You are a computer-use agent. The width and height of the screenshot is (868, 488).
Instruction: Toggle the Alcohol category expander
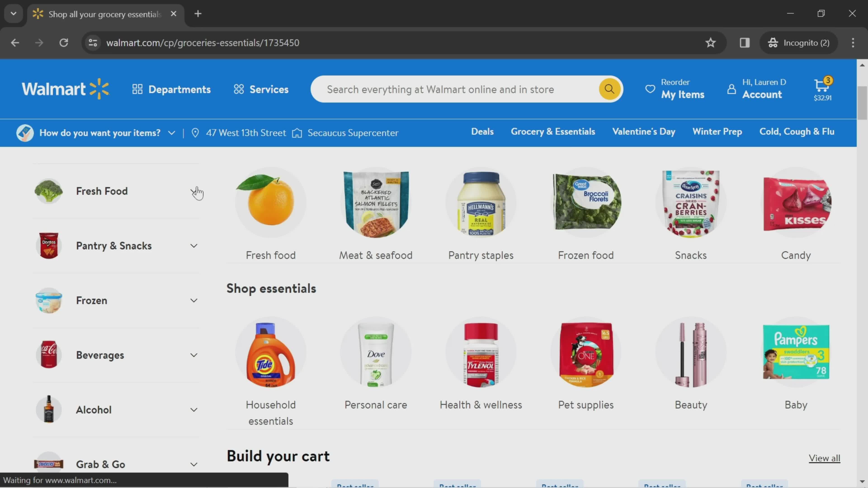click(x=194, y=409)
